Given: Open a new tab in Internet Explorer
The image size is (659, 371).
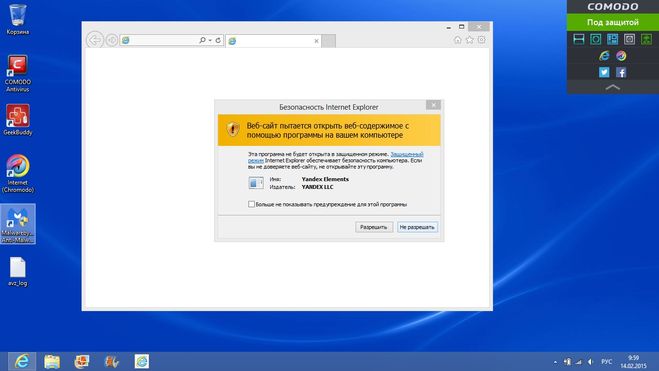Looking at the screenshot, I should click(x=329, y=41).
